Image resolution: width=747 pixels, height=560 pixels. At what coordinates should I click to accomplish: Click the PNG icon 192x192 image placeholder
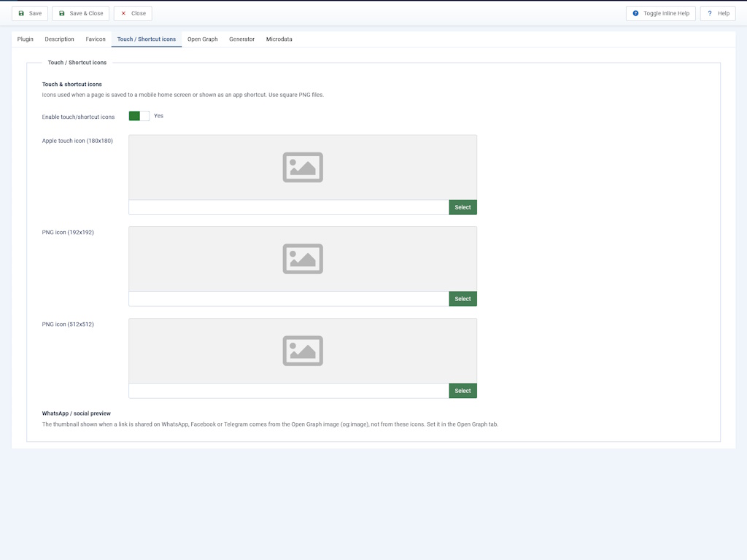(x=303, y=259)
